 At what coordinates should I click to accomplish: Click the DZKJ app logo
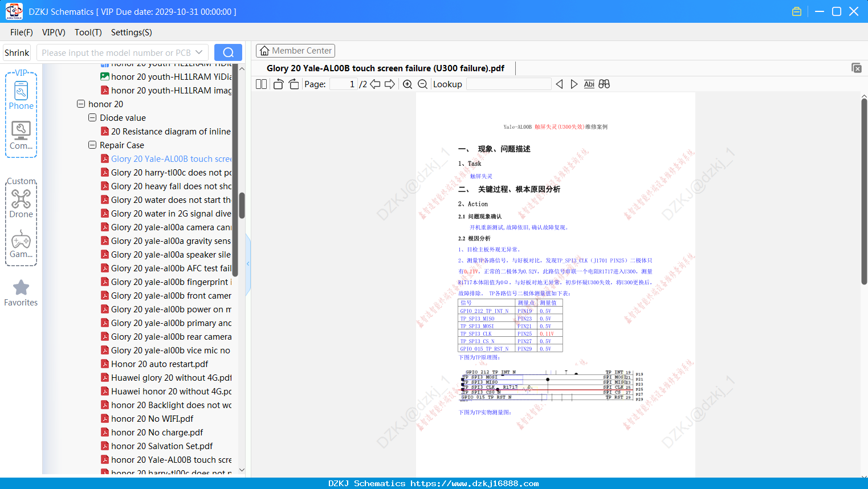(14, 11)
